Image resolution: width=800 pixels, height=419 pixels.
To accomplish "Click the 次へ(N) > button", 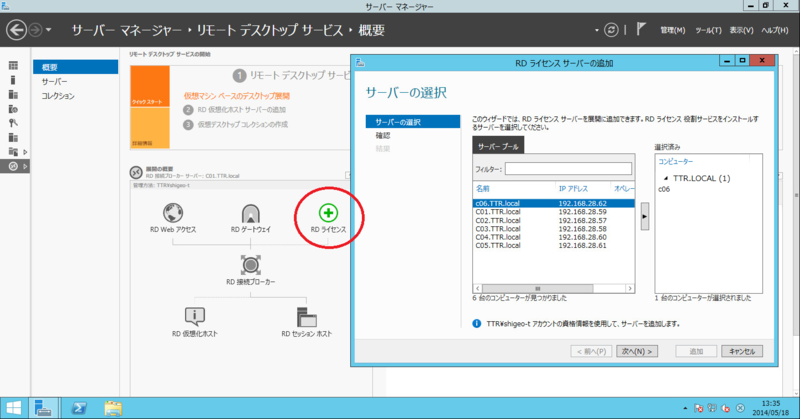I will [x=637, y=351].
